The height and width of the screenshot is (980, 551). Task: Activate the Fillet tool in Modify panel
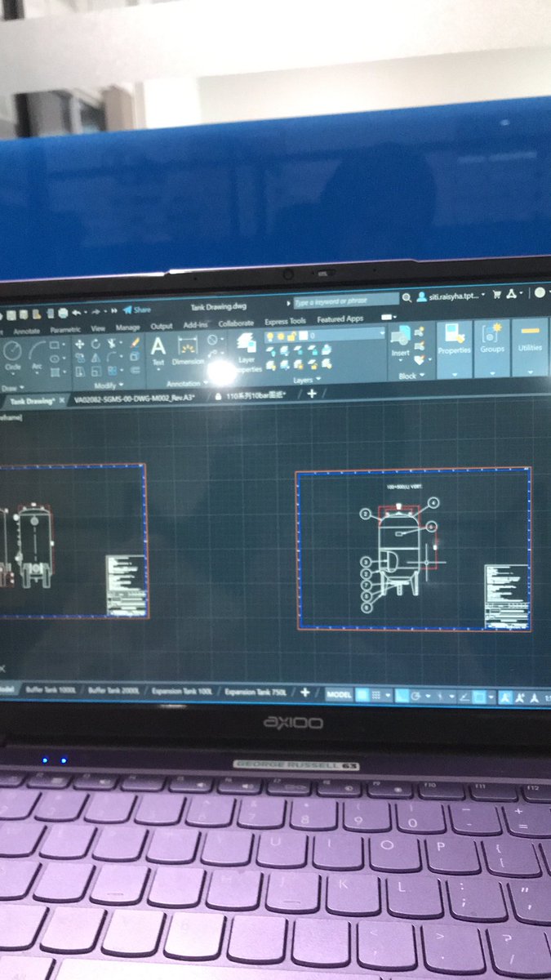tap(111, 357)
